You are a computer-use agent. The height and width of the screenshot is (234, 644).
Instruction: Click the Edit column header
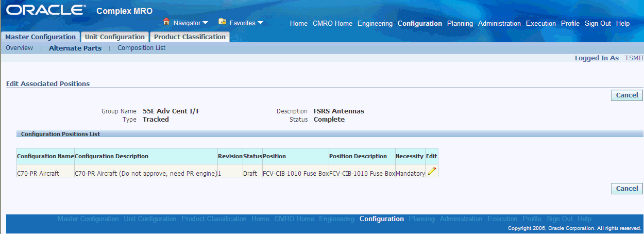pyautogui.click(x=431, y=156)
